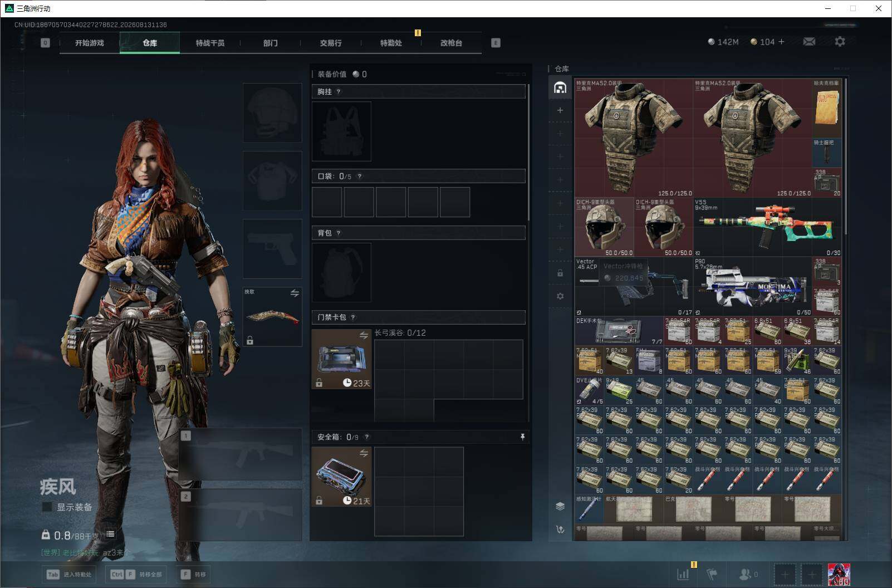Select the P90 5.7x28mm weapon
The height and width of the screenshot is (588, 892).
[752, 287]
